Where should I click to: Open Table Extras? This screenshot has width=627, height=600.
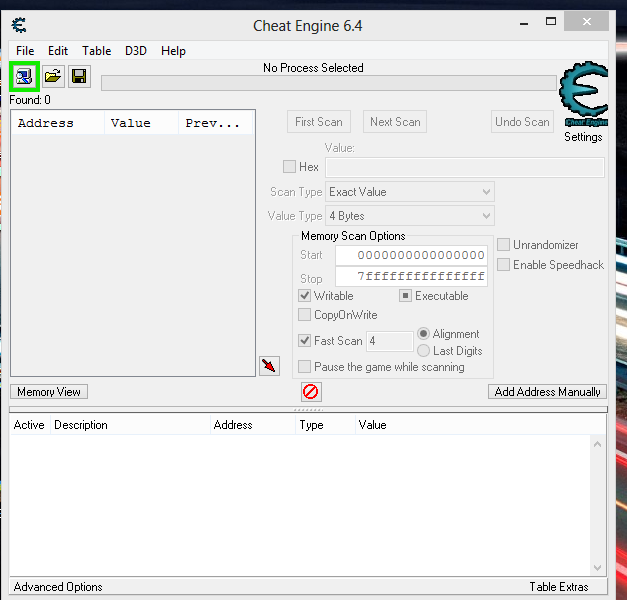[x=559, y=587]
